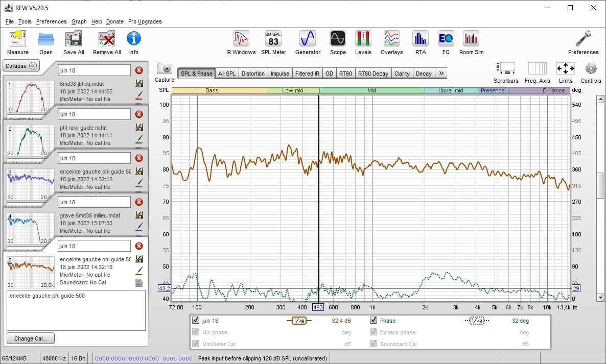Click Phase trace 1/48 smoothing indicator
Screen dimensions: 606x364
(x=477, y=321)
